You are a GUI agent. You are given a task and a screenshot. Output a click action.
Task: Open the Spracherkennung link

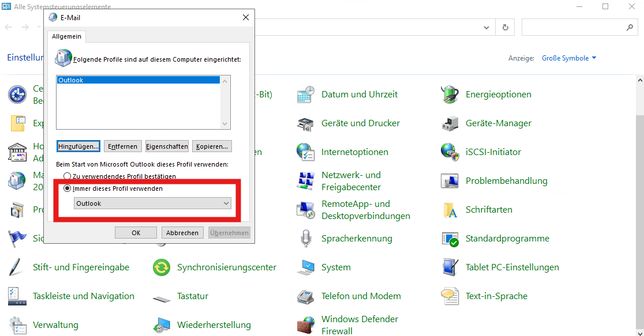(x=357, y=239)
